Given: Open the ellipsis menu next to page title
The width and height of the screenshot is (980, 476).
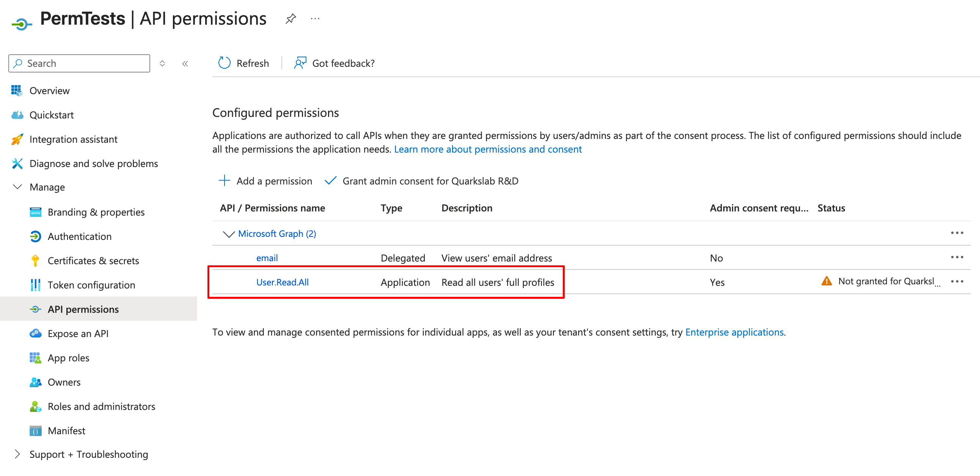Looking at the screenshot, I should pyautogui.click(x=315, y=18).
